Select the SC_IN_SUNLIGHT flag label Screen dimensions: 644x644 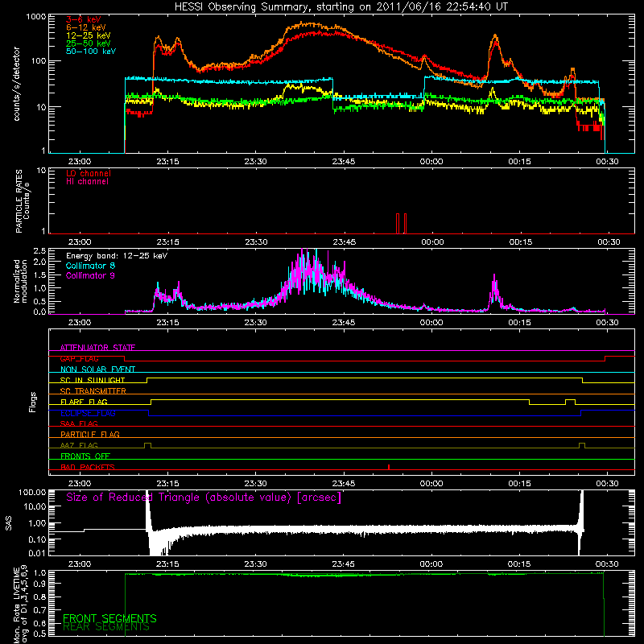coord(93,380)
